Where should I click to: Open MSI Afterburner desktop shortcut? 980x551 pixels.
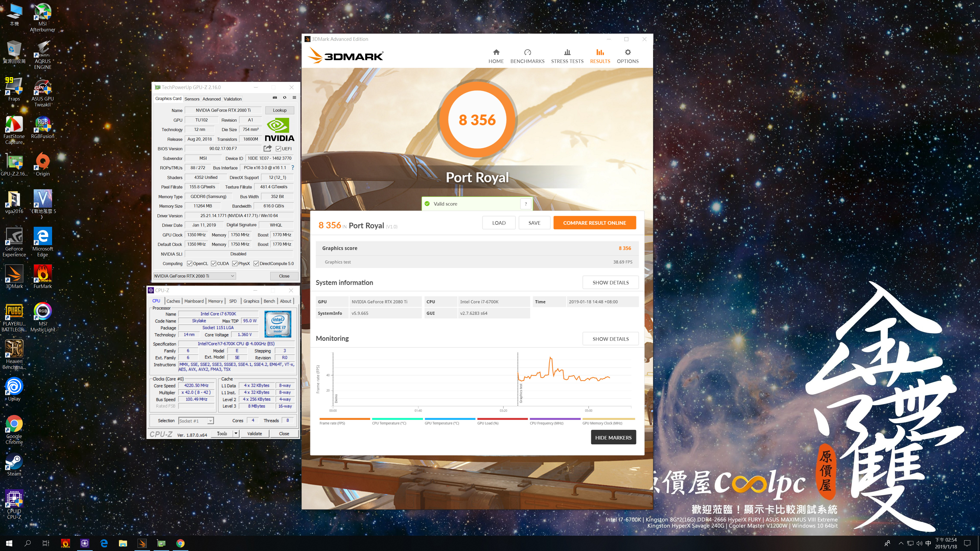43,18
